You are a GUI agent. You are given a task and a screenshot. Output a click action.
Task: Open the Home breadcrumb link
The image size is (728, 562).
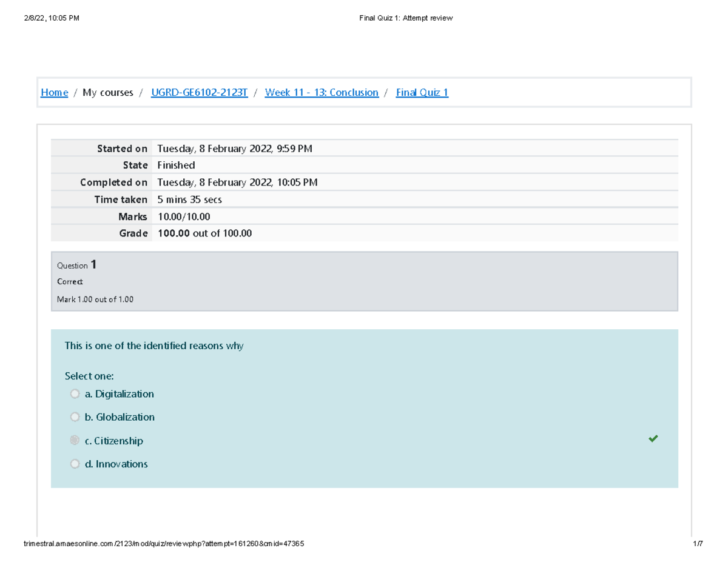[x=54, y=92]
